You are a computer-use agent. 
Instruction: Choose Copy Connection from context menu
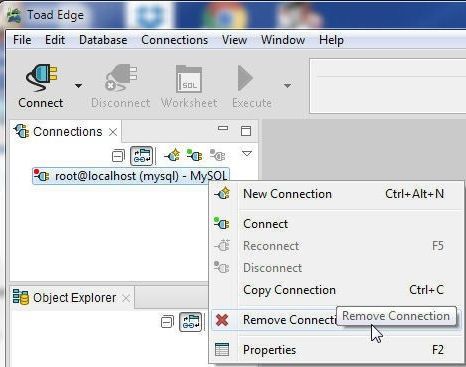pyautogui.click(x=336, y=290)
